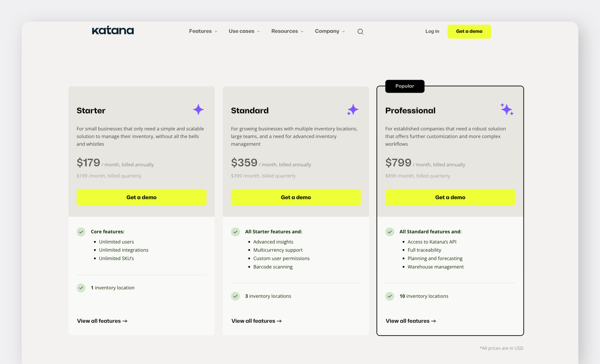Click the checkmark beside 1 inventory location

pyautogui.click(x=81, y=288)
